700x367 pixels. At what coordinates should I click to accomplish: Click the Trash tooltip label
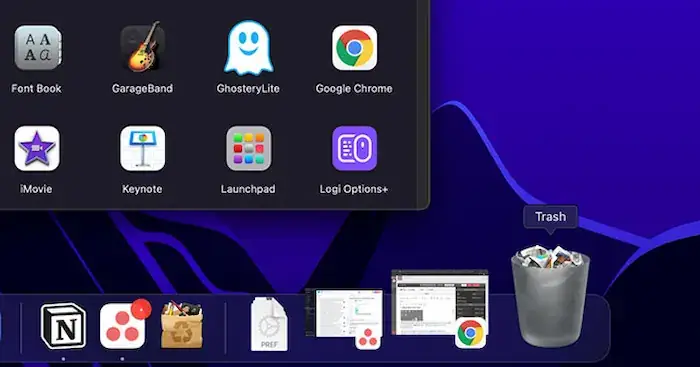[x=550, y=217]
